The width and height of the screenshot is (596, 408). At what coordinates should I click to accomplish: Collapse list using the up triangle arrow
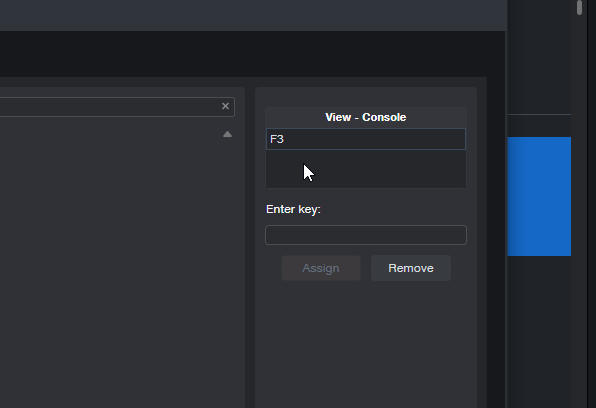227,134
